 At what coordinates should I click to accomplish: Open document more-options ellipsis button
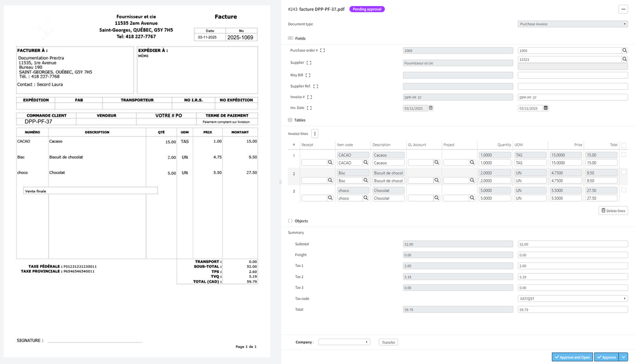pos(623,9)
